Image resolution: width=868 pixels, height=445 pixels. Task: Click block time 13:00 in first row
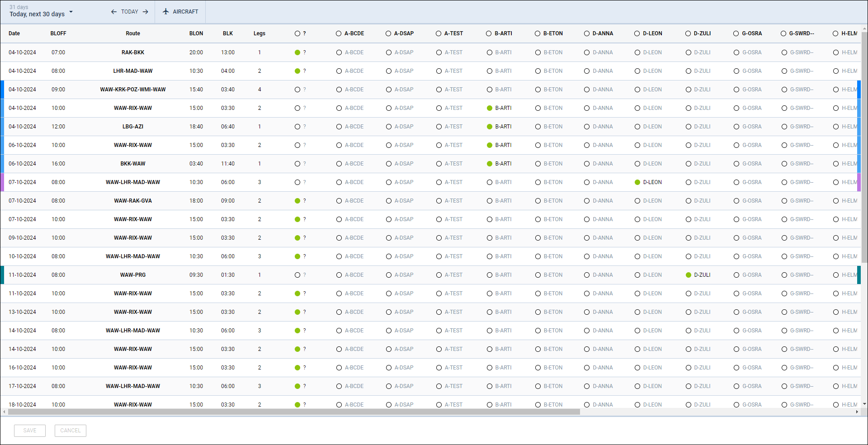click(x=228, y=52)
